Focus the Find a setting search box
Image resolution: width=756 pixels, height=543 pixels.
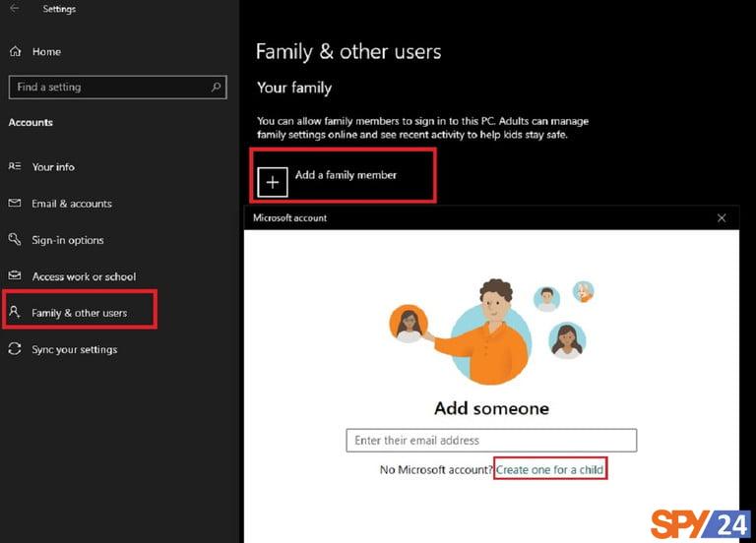(118, 88)
